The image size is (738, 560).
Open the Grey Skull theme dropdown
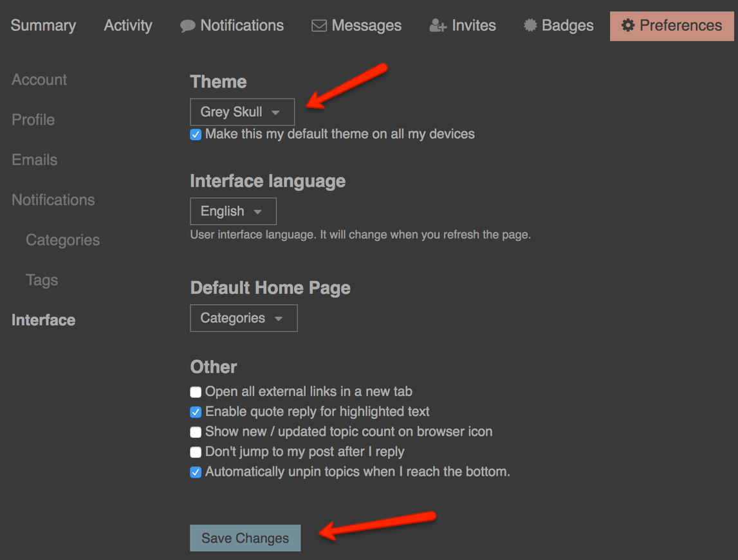click(x=242, y=112)
